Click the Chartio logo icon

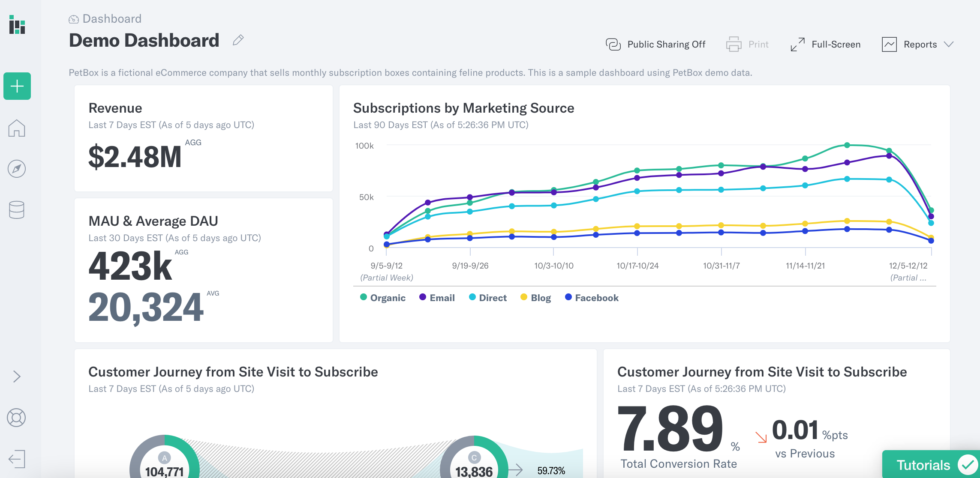[17, 25]
